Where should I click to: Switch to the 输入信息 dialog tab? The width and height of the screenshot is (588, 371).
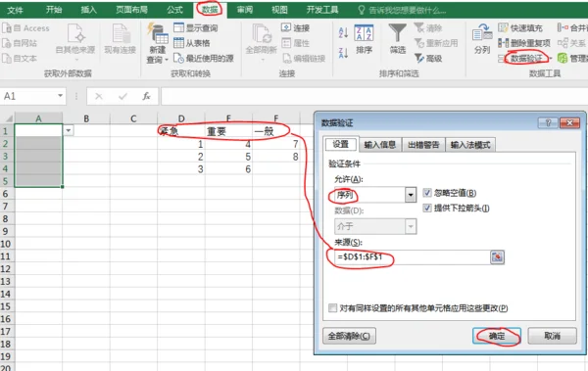coord(380,145)
